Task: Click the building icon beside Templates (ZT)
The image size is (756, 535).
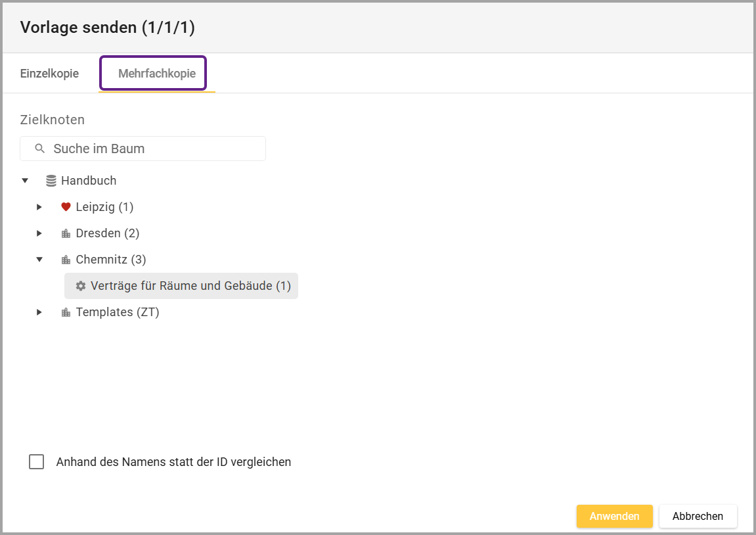Action: tap(65, 312)
